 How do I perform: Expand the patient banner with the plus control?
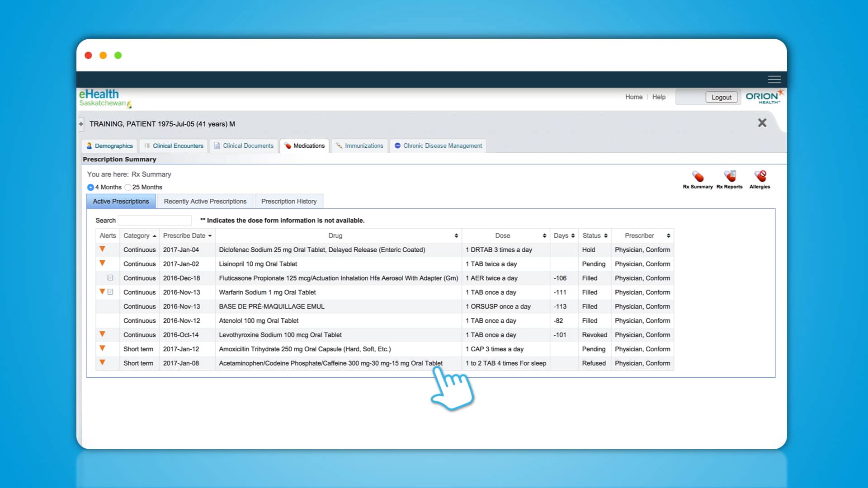point(81,123)
